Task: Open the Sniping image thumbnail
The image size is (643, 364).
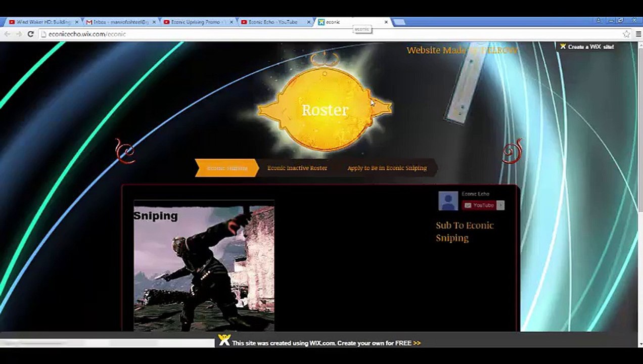Action: [204, 266]
